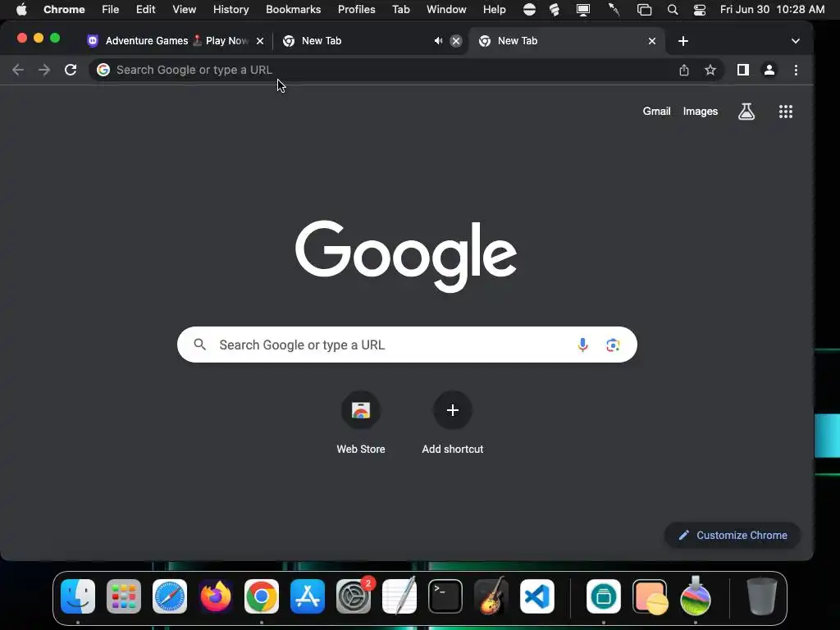The image size is (840, 630).
Task: Click search magnifier in Google box
Action: click(x=200, y=345)
